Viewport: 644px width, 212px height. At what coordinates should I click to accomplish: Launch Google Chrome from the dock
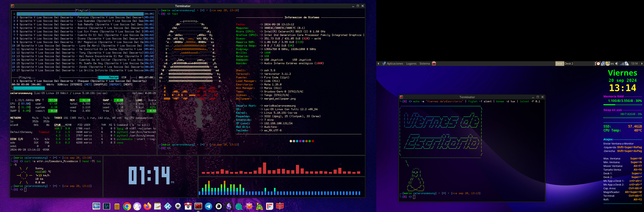[127, 206]
